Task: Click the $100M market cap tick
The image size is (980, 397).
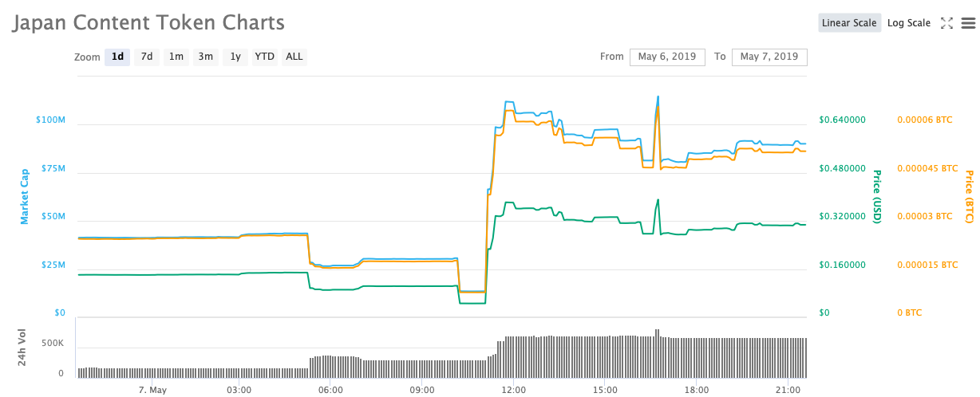Action: pyautogui.click(x=51, y=120)
